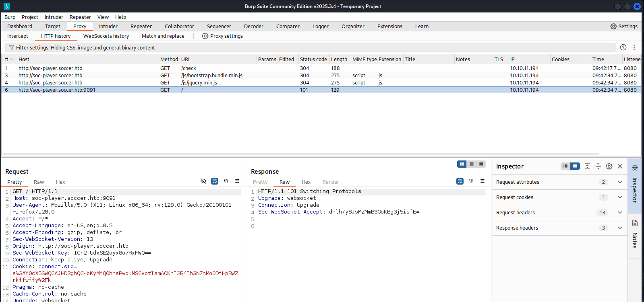The width and height of the screenshot is (644, 302).
Task: Open HTTP history help question mark
Action: 623,47
